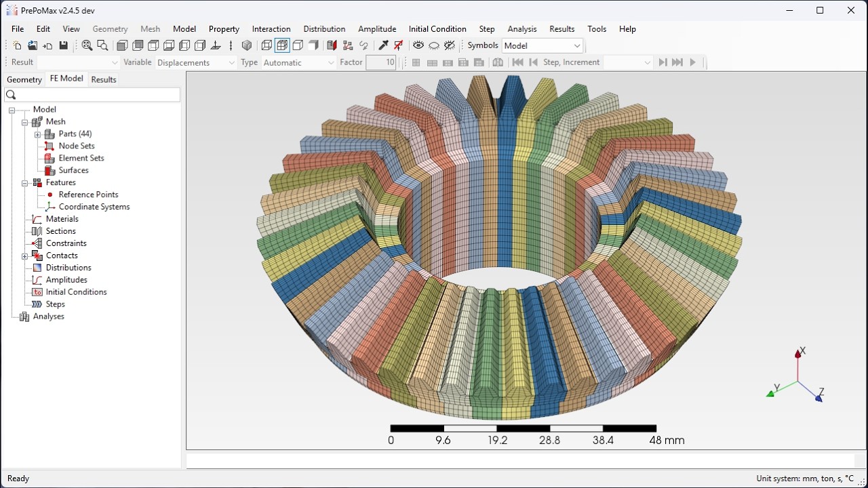Image resolution: width=868 pixels, height=488 pixels.
Task: Select Surfaces in the tree
Action: (x=73, y=170)
